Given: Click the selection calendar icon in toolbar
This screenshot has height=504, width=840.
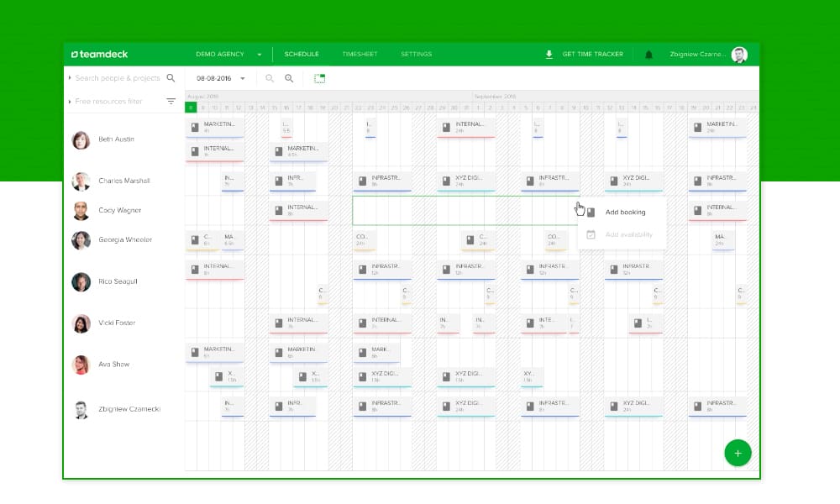Looking at the screenshot, I should click(319, 78).
